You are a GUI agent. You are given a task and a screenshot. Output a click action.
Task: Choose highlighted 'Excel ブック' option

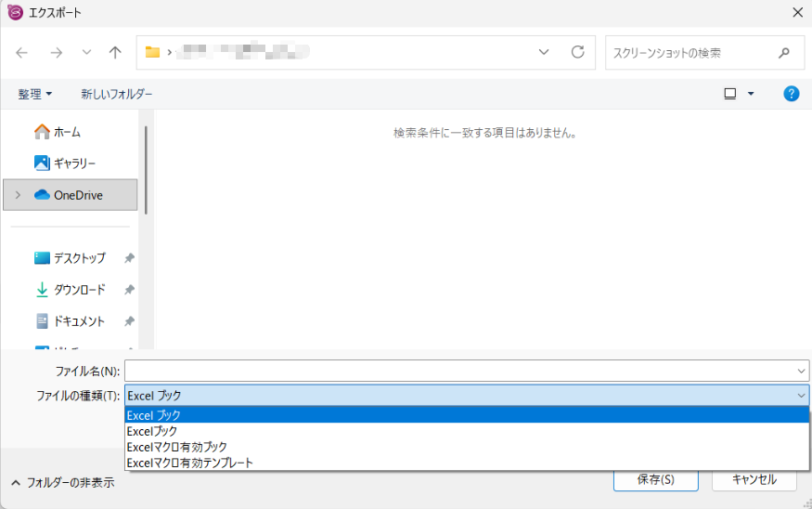pyautogui.click(x=467, y=415)
